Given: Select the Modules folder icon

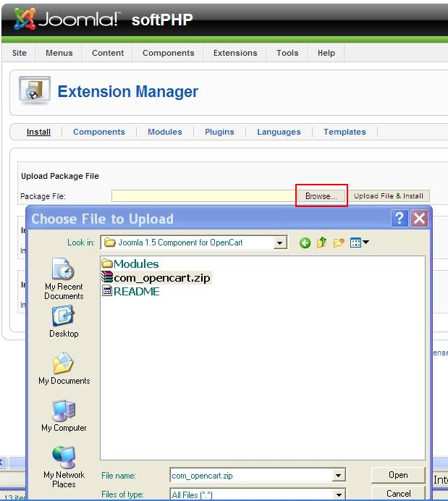Looking at the screenshot, I should click(x=107, y=264).
